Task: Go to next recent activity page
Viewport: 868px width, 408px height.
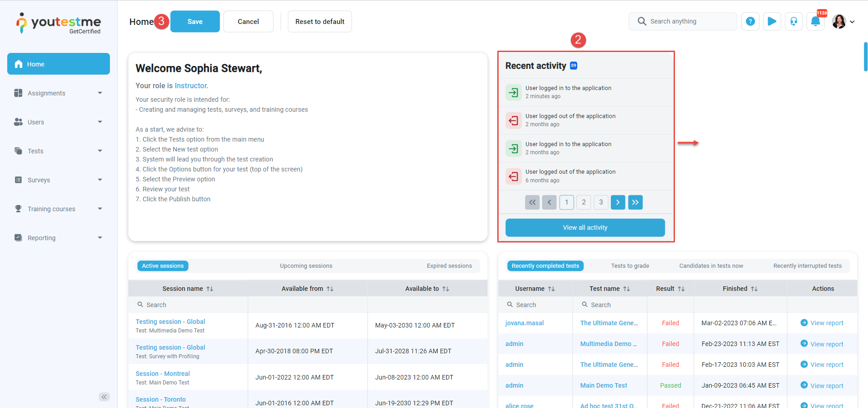Action: coord(618,202)
